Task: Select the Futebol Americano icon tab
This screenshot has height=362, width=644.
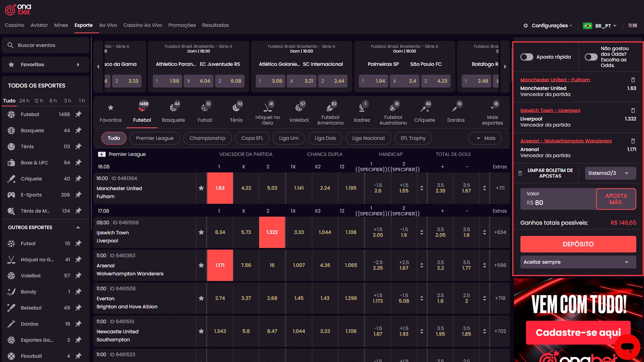Action: (x=330, y=113)
